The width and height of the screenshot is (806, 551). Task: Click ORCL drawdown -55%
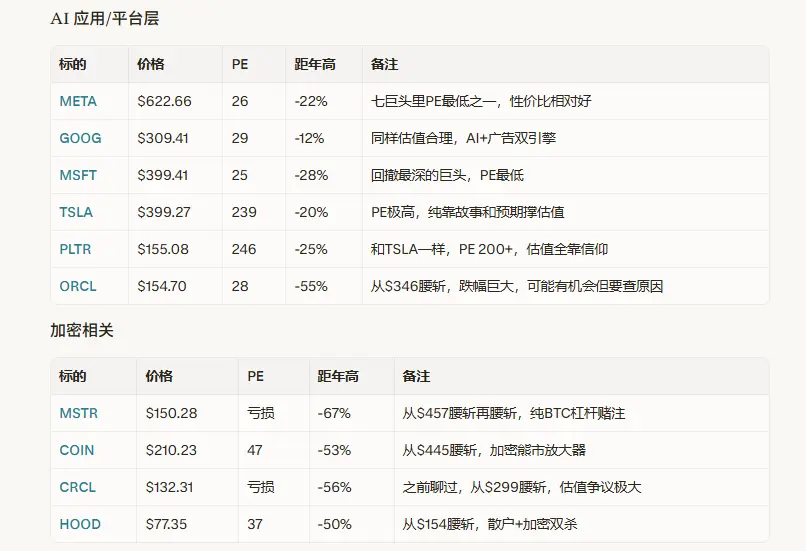311,286
